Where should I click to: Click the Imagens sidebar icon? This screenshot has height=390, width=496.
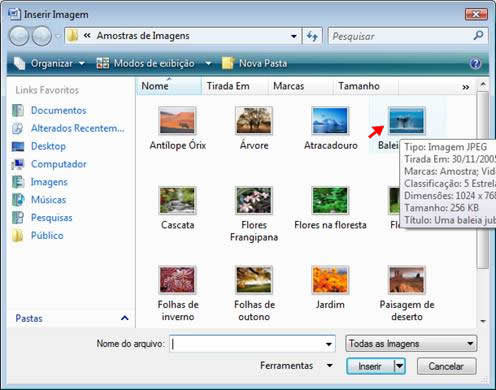[18, 182]
